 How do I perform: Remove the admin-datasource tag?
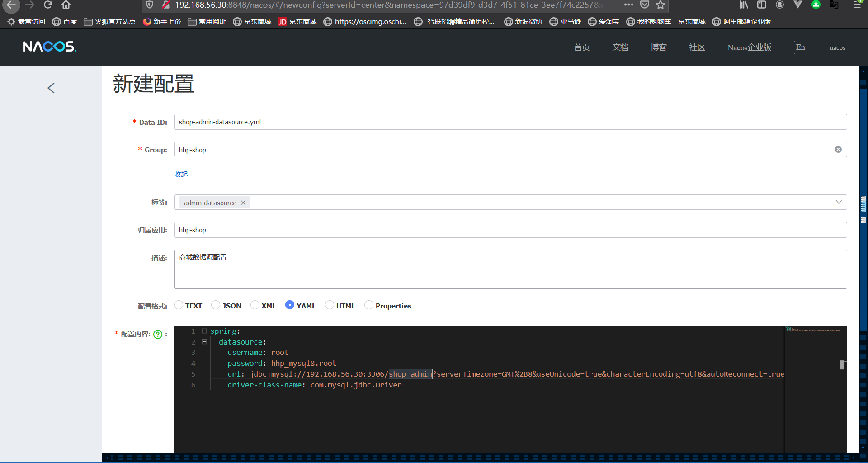(243, 202)
